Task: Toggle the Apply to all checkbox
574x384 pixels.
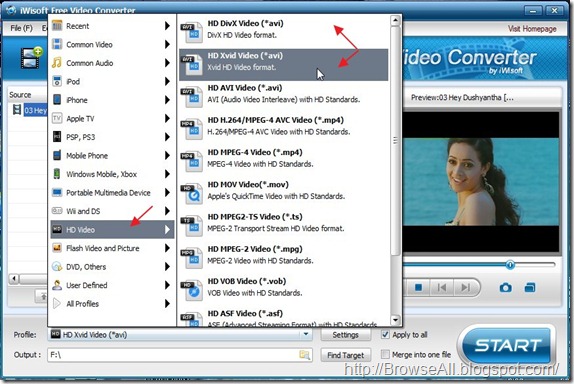Action: coord(385,335)
